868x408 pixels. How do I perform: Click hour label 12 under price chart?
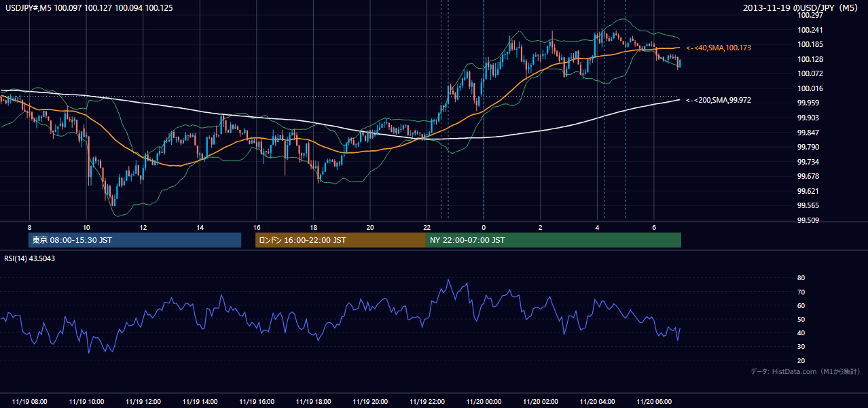(143, 227)
